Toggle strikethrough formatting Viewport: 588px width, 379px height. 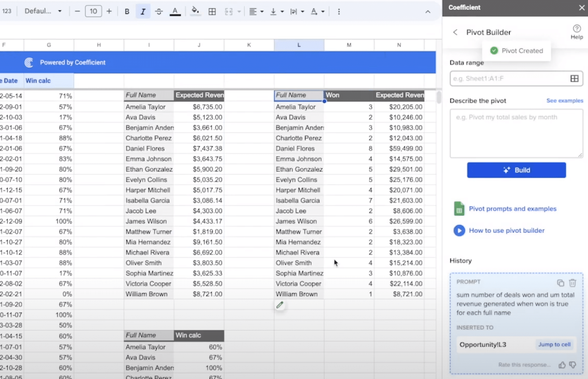tap(159, 11)
